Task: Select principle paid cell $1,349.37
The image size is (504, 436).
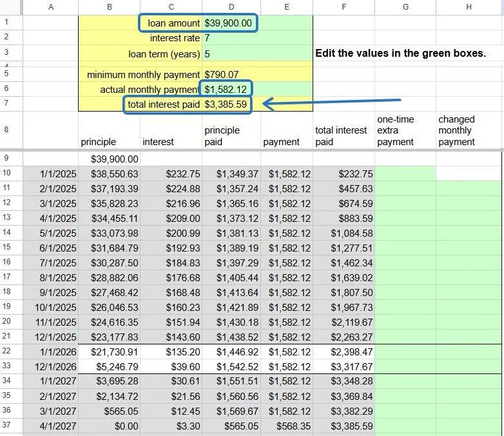Action: 231,173
